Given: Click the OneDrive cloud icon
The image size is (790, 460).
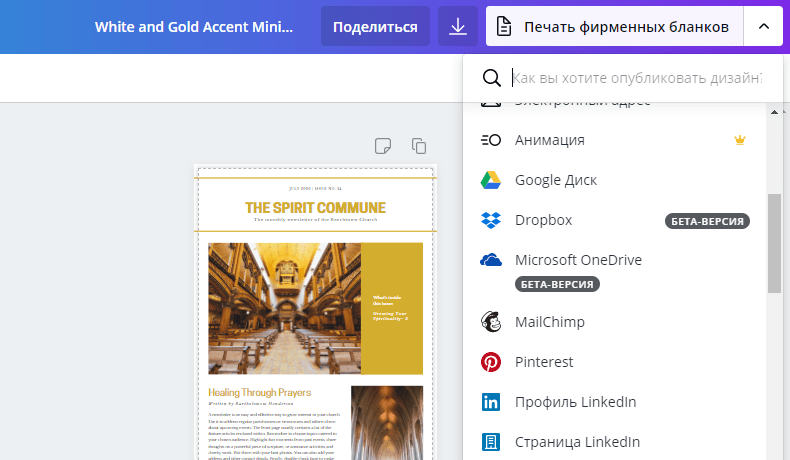Looking at the screenshot, I should tap(491, 260).
